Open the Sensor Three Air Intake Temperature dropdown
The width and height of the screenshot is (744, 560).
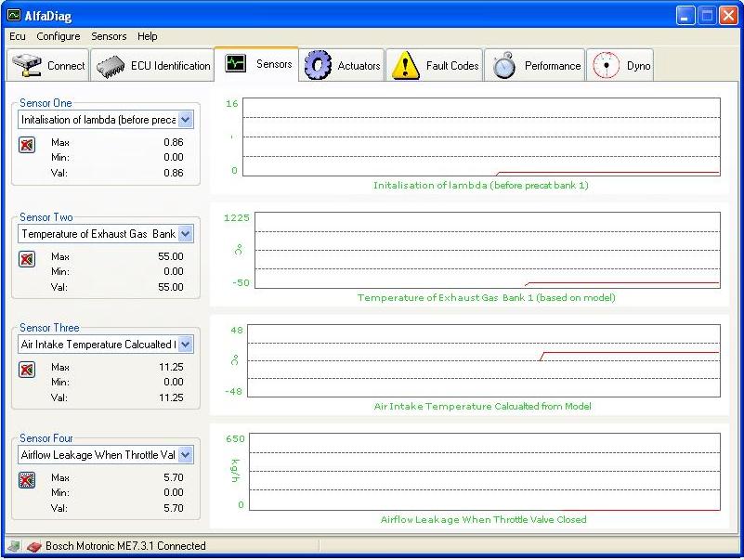tap(186, 345)
